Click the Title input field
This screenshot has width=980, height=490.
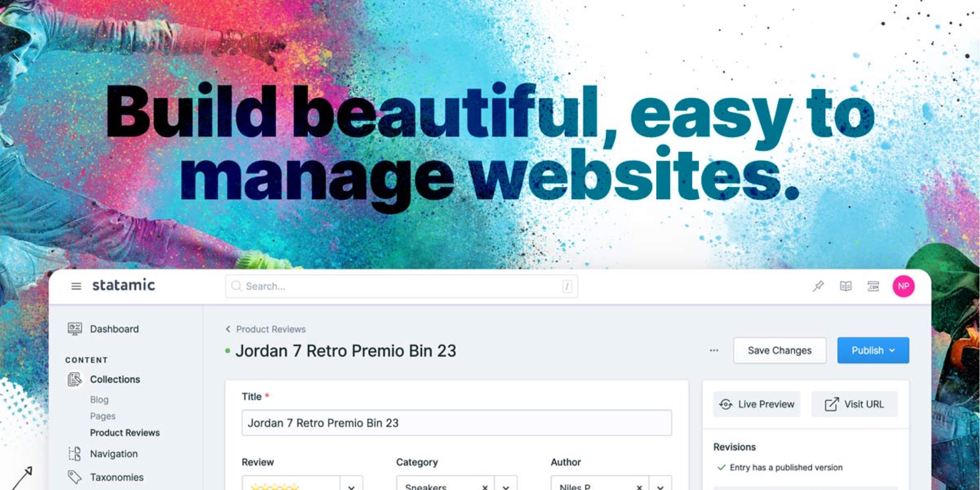pos(456,422)
